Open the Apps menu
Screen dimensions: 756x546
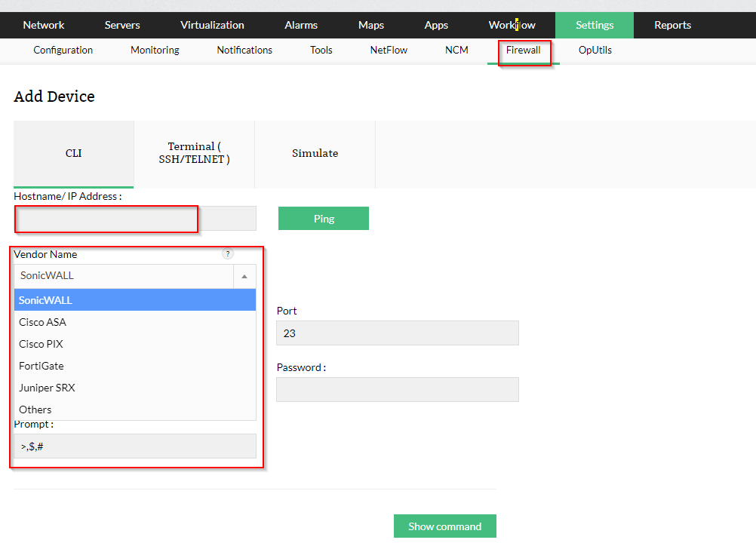pyautogui.click(x=436, y=25)
